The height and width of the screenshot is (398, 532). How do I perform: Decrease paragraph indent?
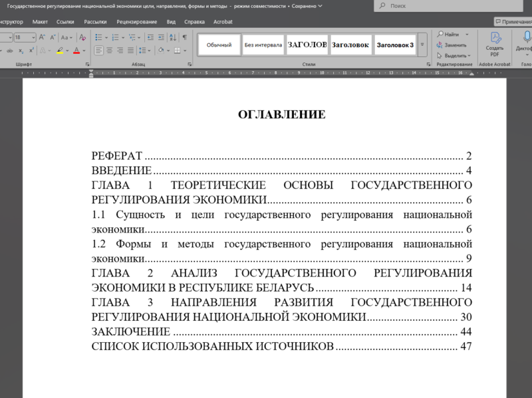(x=150, y=37)
